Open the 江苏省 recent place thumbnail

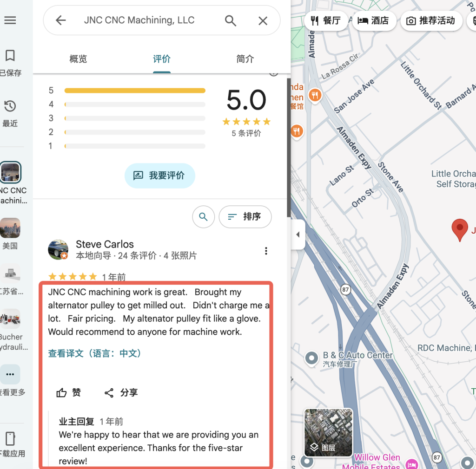pos(10,273)
